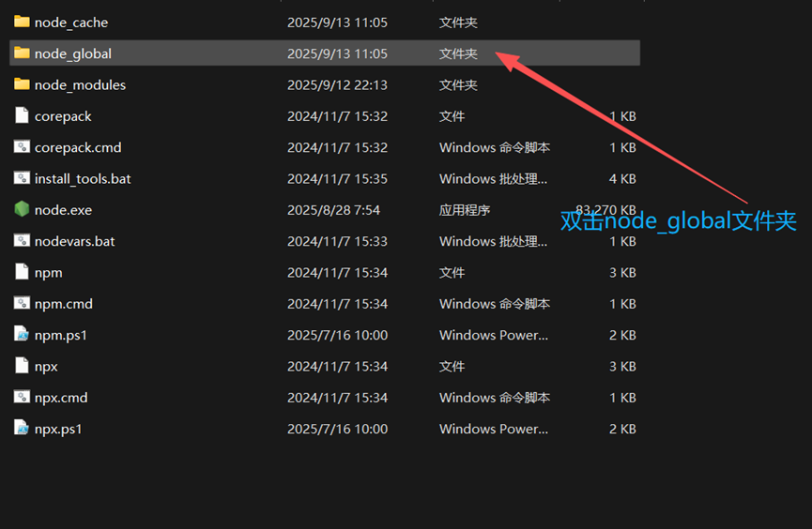Click the corepack.cmd script icon
The image size is (812, 529).
(x=22, y=146)
